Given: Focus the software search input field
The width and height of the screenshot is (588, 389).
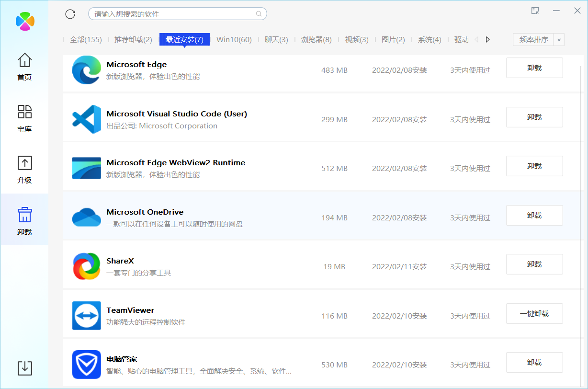Looking at the screenshot, I should 178,14.
